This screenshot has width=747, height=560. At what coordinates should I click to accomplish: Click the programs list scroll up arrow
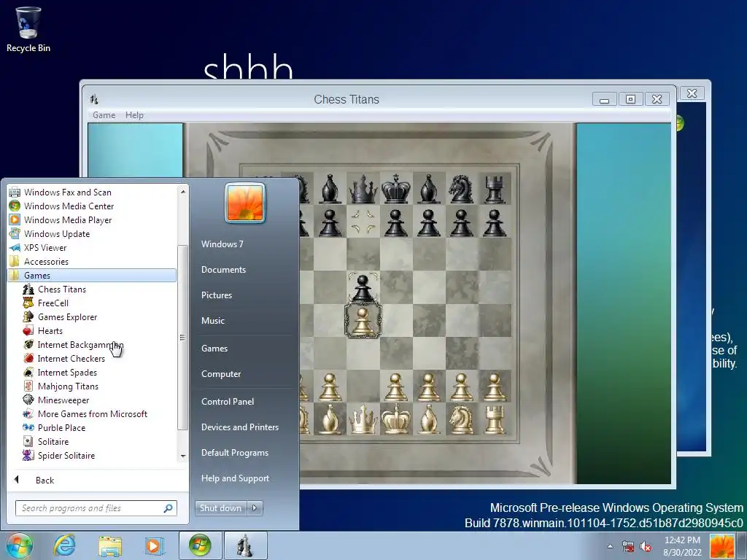point(183,192)
